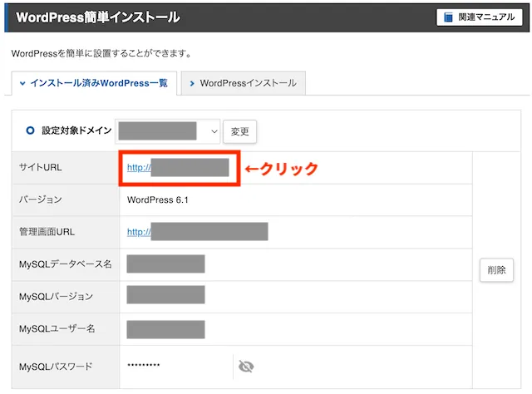
Task: Click the book icon in 関連マニュアル
Action: click(x=448, y=17)
